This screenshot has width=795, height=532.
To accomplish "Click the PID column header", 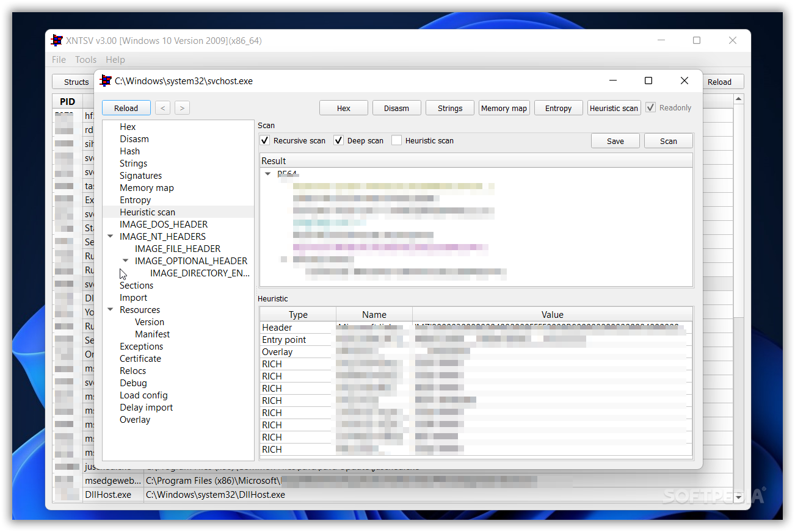I will point(67,101).
